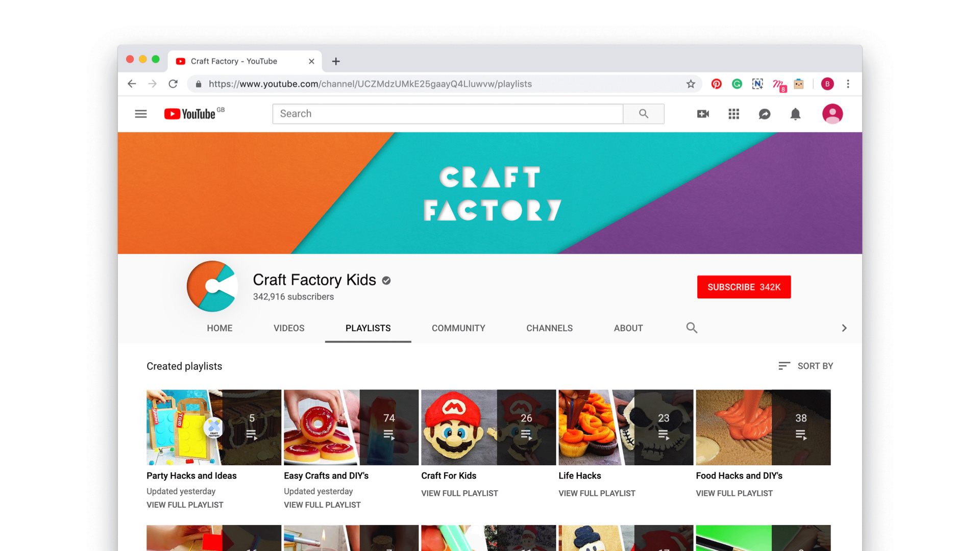Open the CHANNELS tab

pos(549,328)
